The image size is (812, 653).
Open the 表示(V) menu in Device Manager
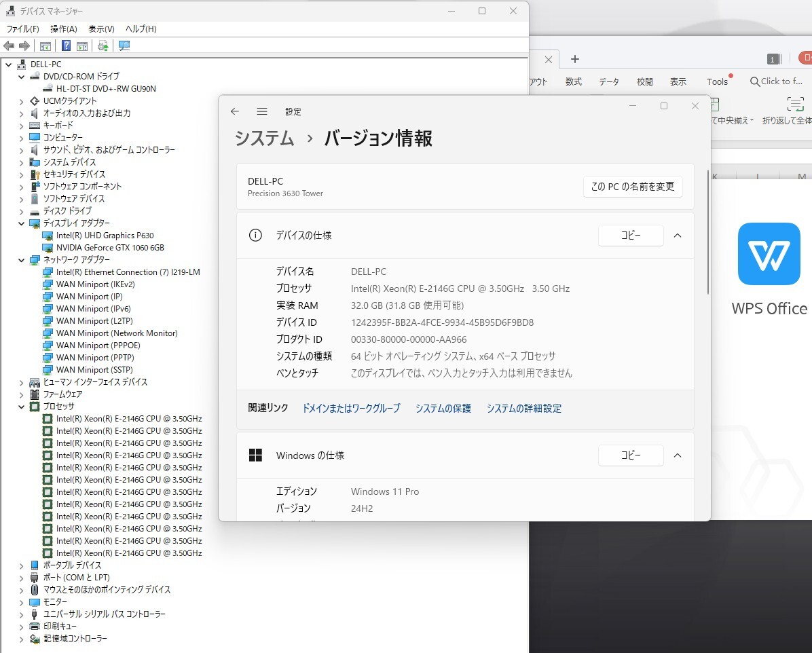(x=102, y=29)
